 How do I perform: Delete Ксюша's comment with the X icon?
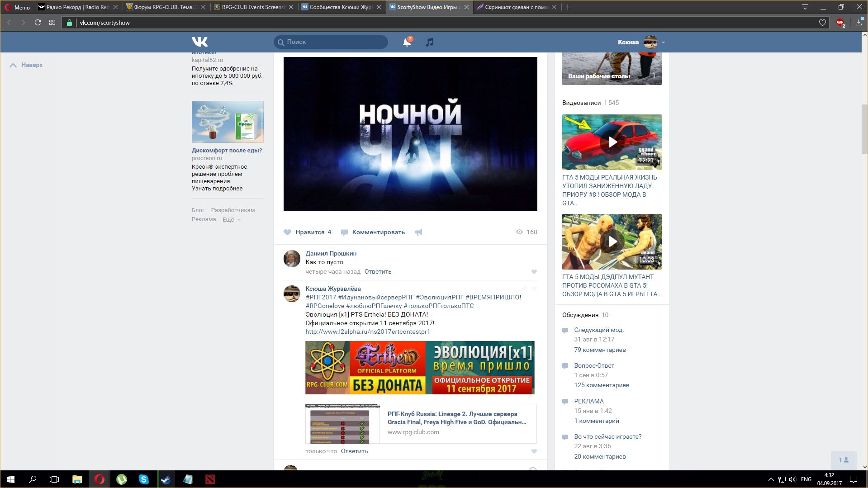[x=534, y=289]
